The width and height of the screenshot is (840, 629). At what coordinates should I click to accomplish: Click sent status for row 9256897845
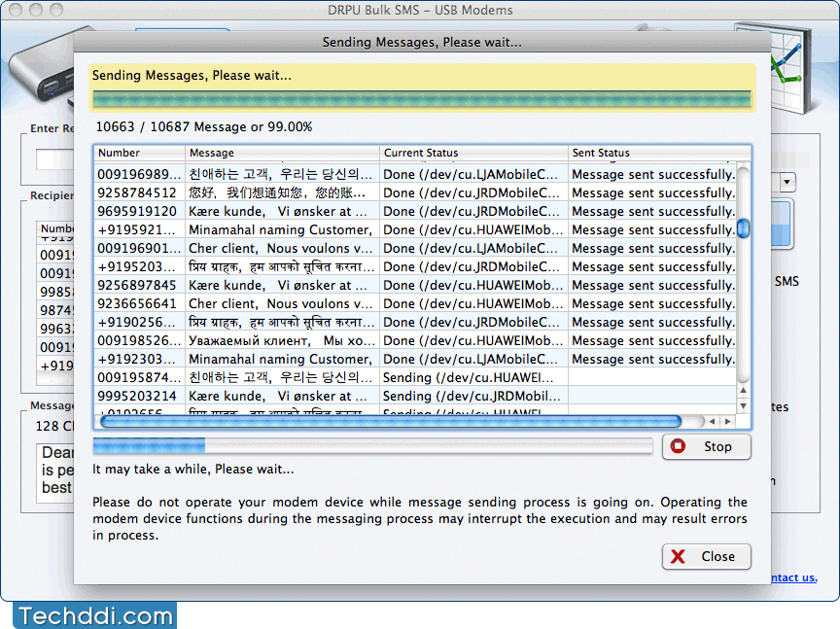pos(653,285)
